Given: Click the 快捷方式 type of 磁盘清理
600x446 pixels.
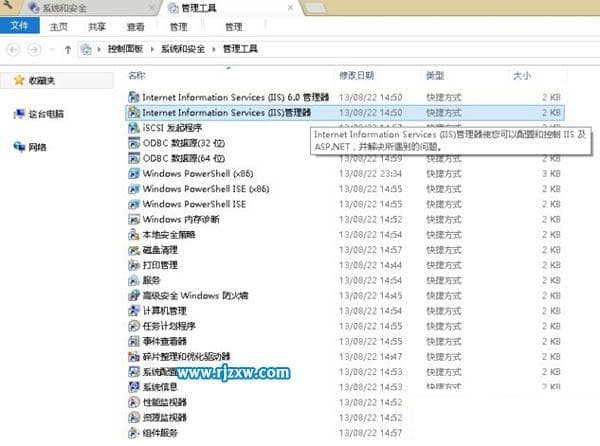Looking at the screenshot, I should pyautogui.click(x=444, y=250).
